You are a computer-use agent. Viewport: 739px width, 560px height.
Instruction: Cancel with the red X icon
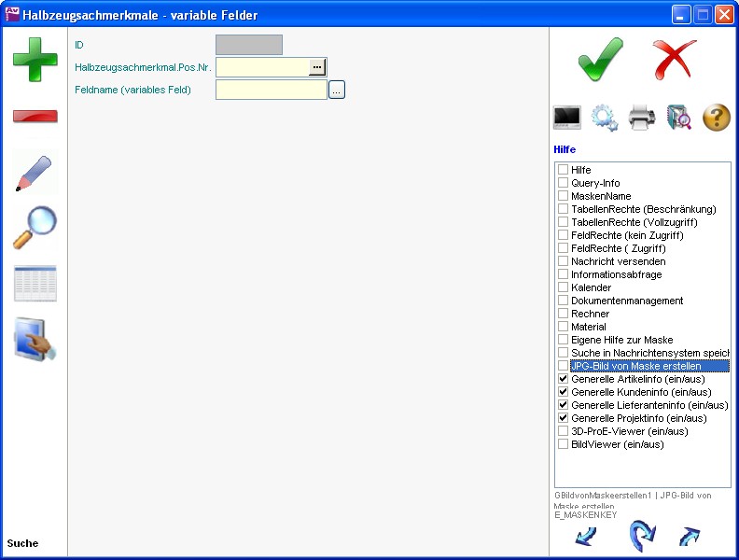click(675, 60)
